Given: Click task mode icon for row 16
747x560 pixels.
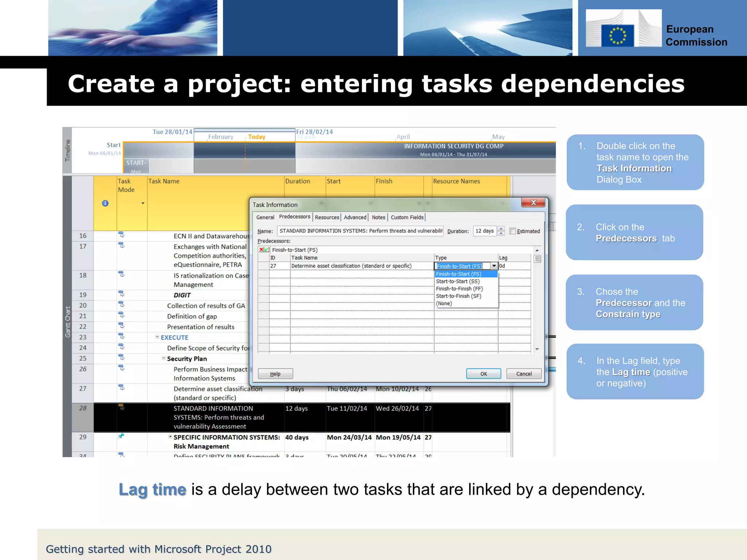Looking at the screenshot, I should pyautogui.click(x=121, y=234).
